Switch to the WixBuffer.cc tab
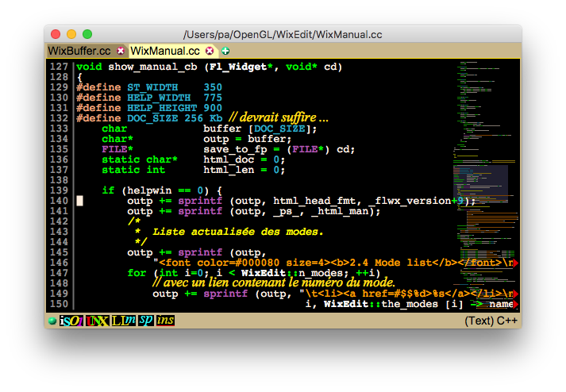 (79, 51)
